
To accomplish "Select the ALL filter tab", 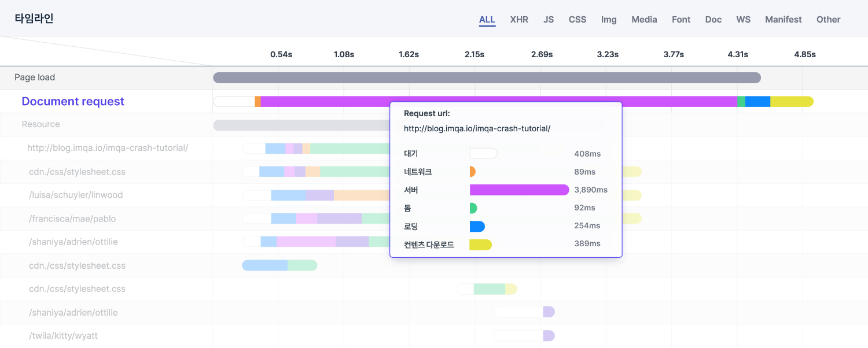I will (487, 20).
